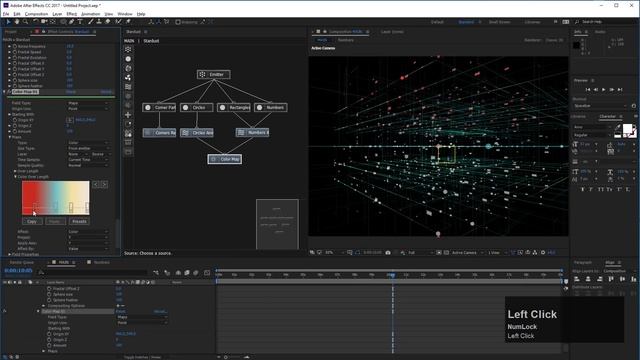
Task: Click the Emitter node in node graph
Action: coord(213,74)
